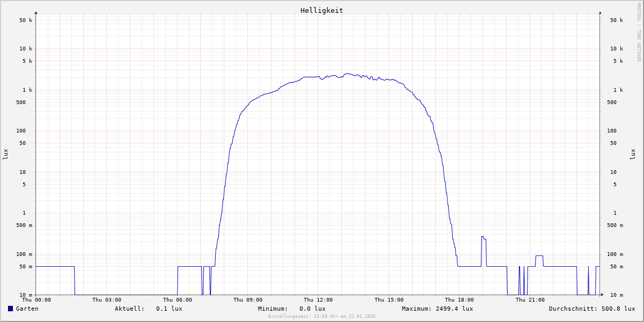Click the Garten legend label
Image resolution: width=644 pixels, height=322 pixels.
[27, 309]
